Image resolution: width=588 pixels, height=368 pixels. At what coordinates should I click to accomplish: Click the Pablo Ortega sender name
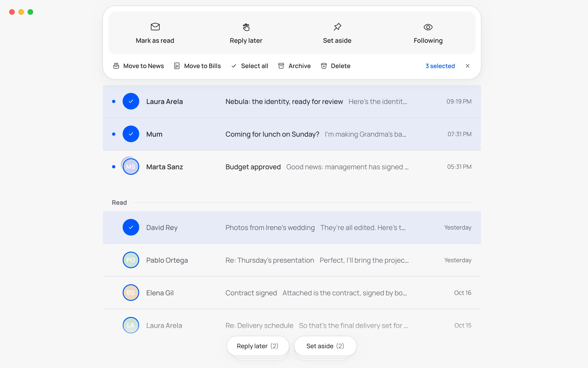click(x=167, y=260)
